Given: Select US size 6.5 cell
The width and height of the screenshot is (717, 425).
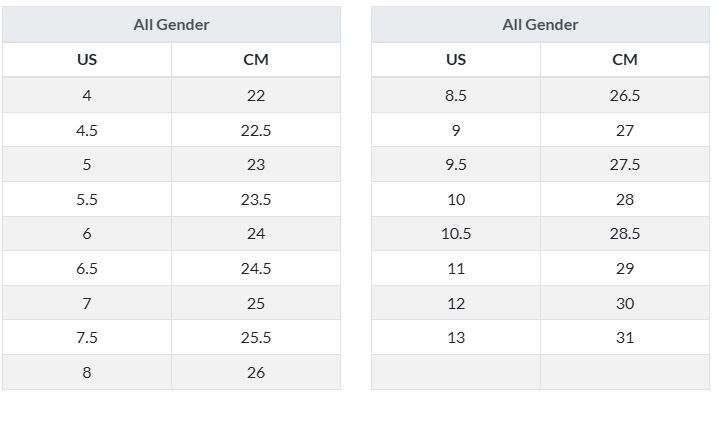Looking at the screenshot, I should pos(87,268).
